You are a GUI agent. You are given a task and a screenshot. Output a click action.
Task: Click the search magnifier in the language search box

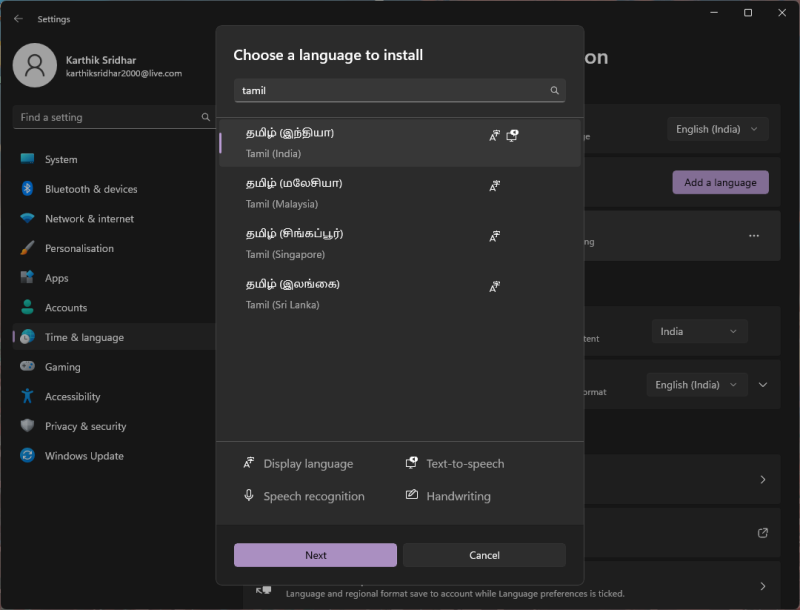[x=554, y=90]
